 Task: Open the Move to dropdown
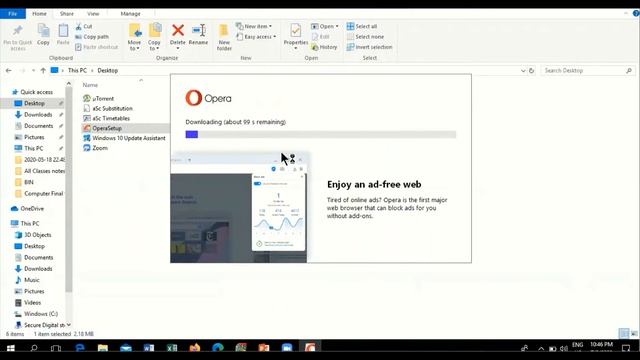pos(134,45)
